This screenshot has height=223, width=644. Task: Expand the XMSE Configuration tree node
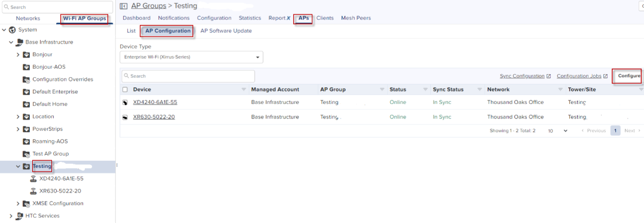pos(18,204)
